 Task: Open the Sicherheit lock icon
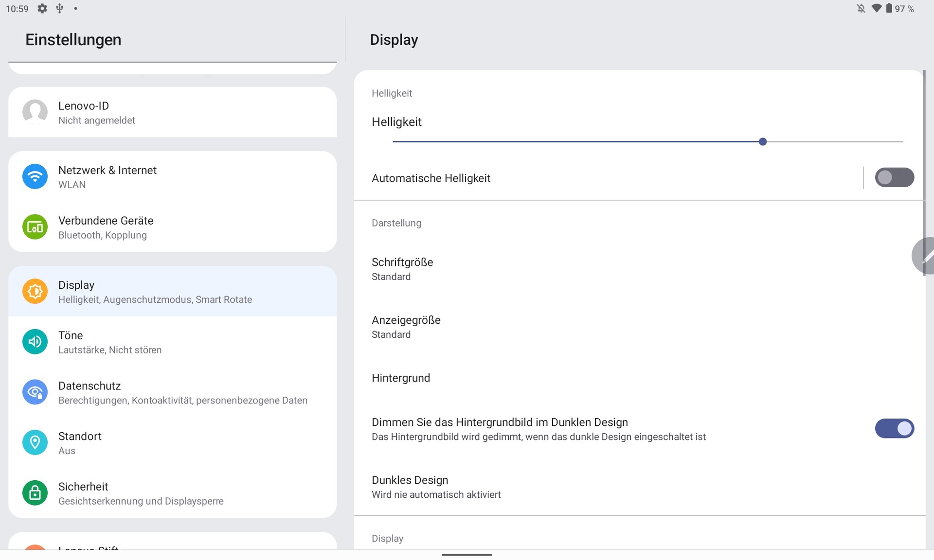[x=35, y=493]
